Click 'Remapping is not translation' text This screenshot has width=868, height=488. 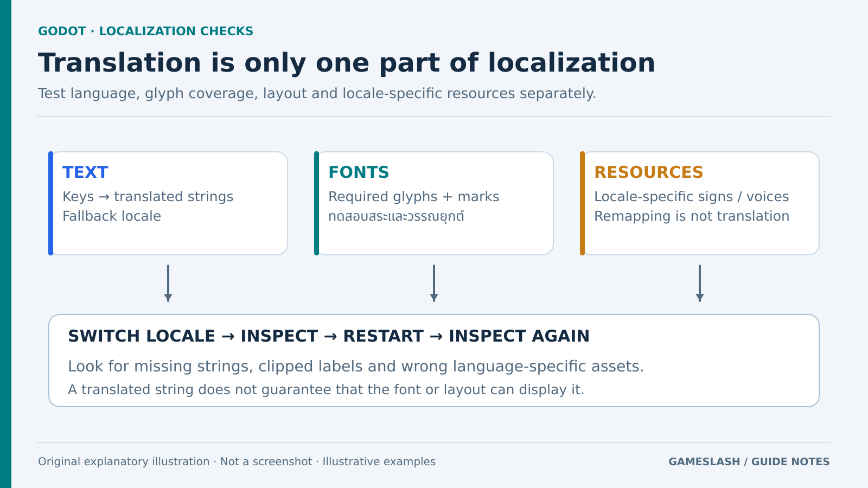click(692, 216)
